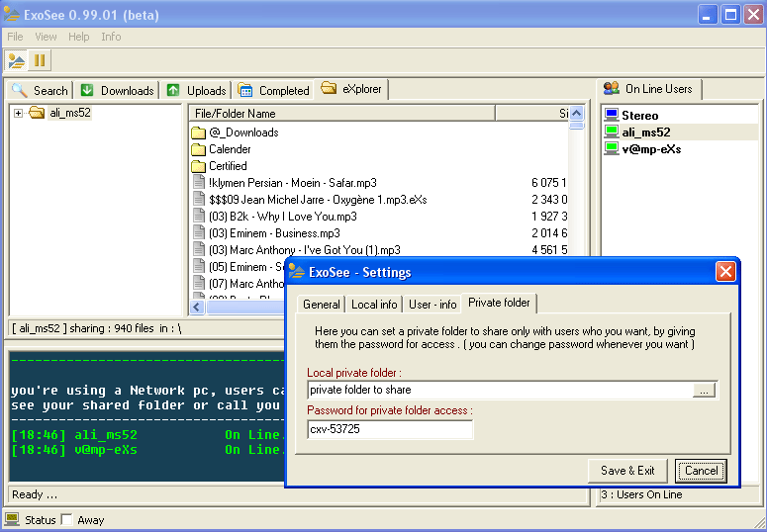Click file icon of Marc Anthony - I've Got You (1).mp3
Viewport: 767px width, 532px height.
199,250
